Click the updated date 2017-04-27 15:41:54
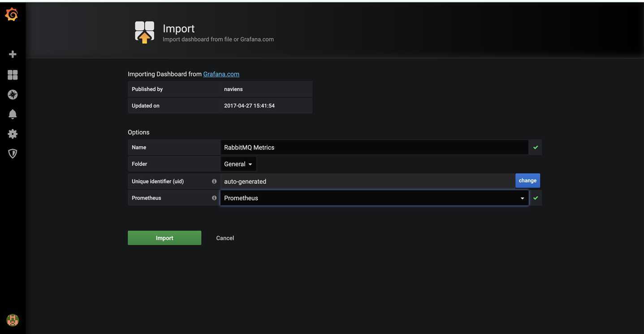This screenshot has height=334, width=644. 250,106
